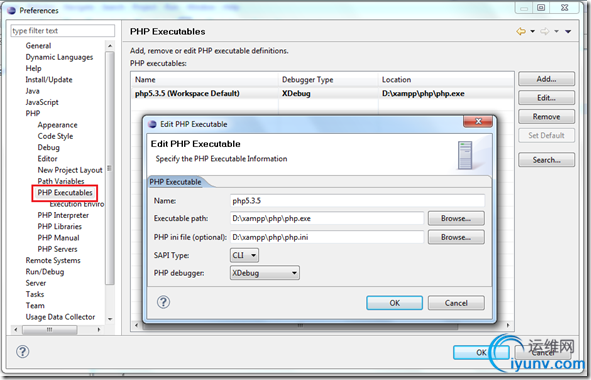Open the SAPI Type CLI dropdown

click(x=244, y=255)
